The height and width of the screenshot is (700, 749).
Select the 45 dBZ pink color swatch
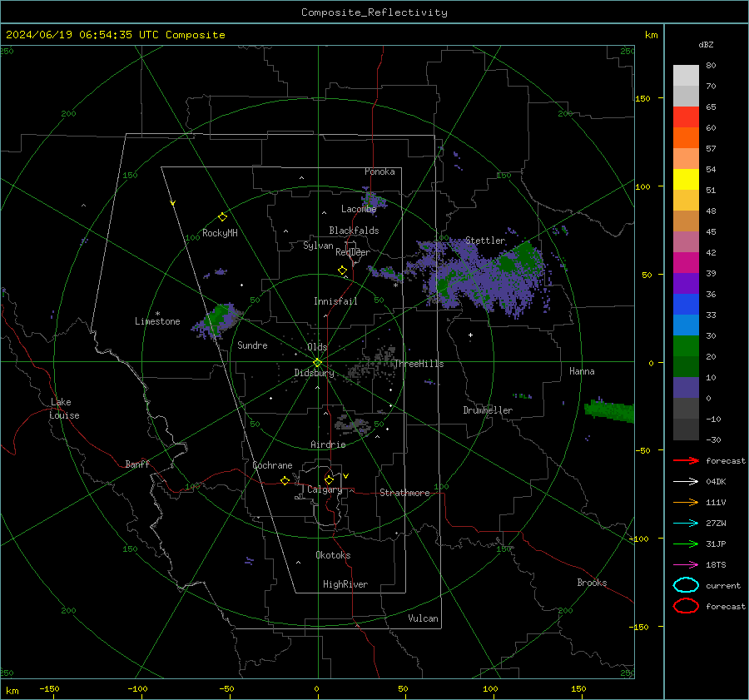(686, 241)
